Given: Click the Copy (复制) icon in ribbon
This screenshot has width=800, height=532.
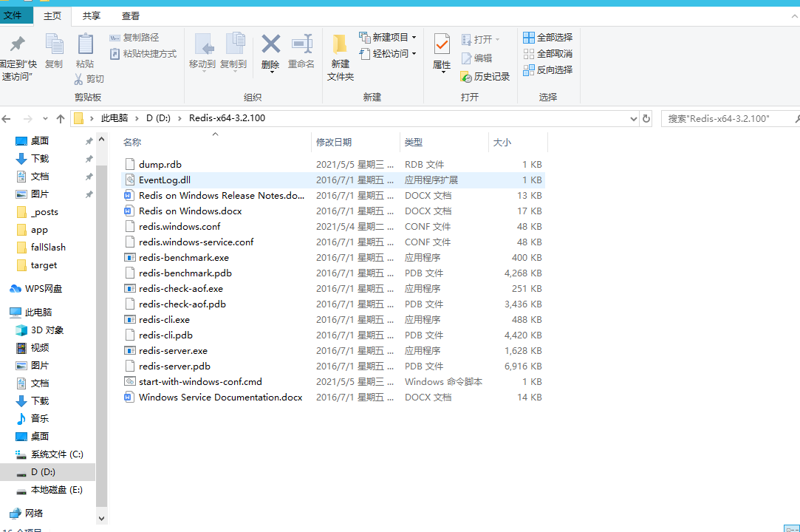Looking at the screenshot, I should click(x=54, y=44).
